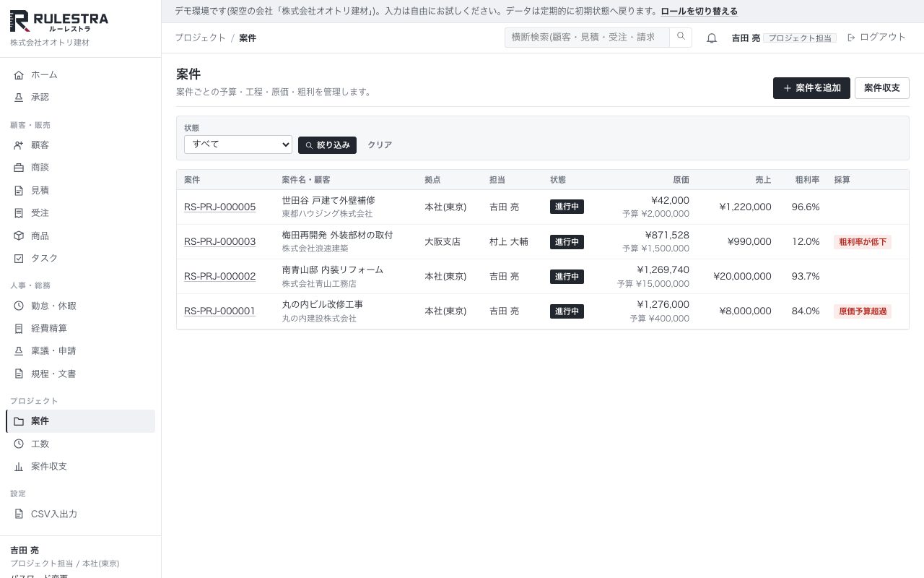Click the 南青山邸 内装リフォーム project name

[x=333, y=269]
